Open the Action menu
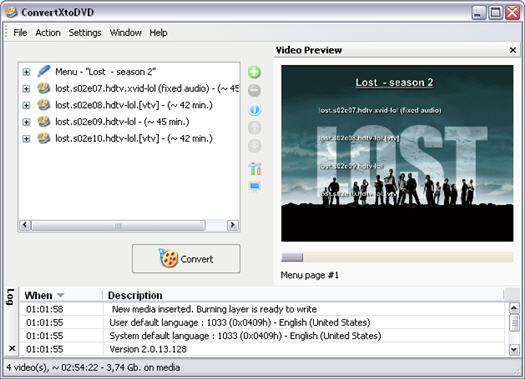This screenshot has width=525, height=379. click(x=48, y=32)
